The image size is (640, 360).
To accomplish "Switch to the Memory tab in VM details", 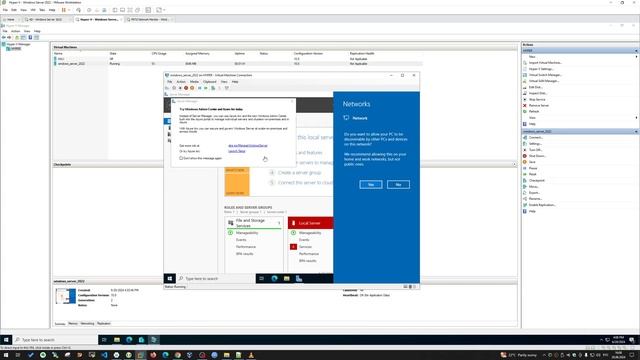I will (73, 324).
